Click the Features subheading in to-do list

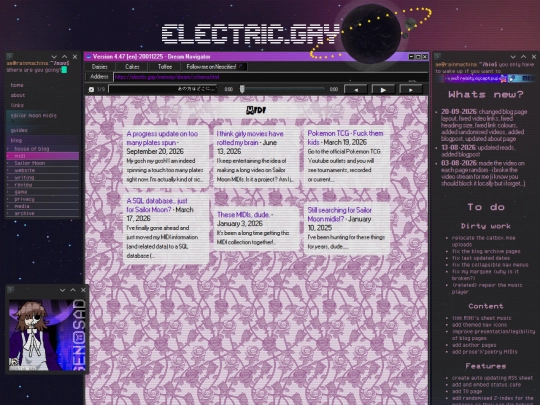pyautogui.click(x=486, y=366)
